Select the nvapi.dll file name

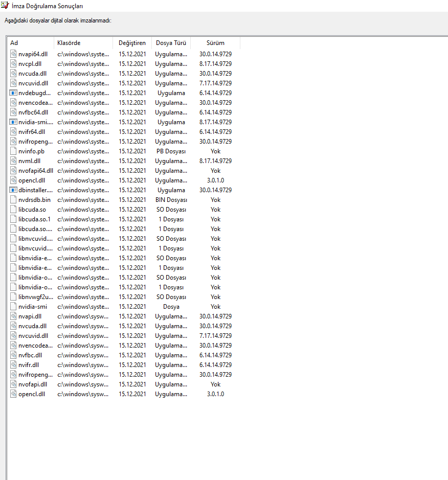pos(30,316)
